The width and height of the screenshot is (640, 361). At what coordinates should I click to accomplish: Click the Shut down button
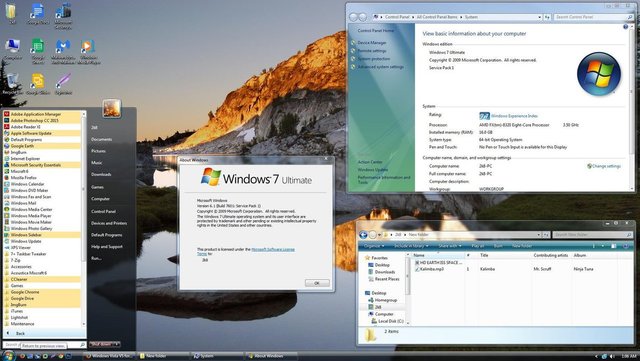tap(100, 344)
